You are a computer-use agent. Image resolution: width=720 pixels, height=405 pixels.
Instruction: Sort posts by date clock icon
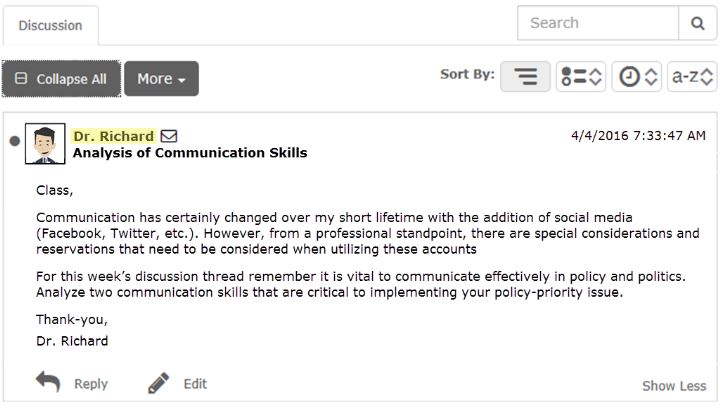tap(636, 76)
